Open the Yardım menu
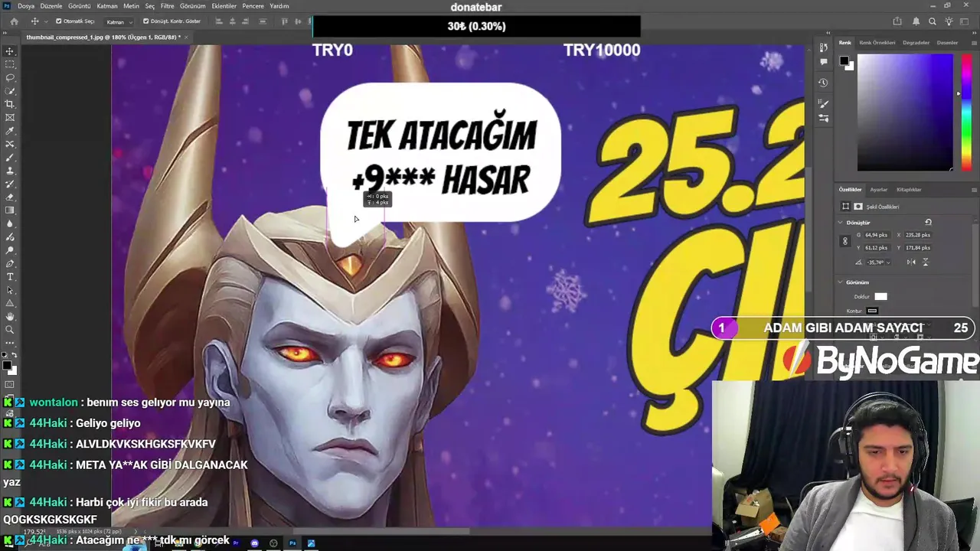 (279, 6)
